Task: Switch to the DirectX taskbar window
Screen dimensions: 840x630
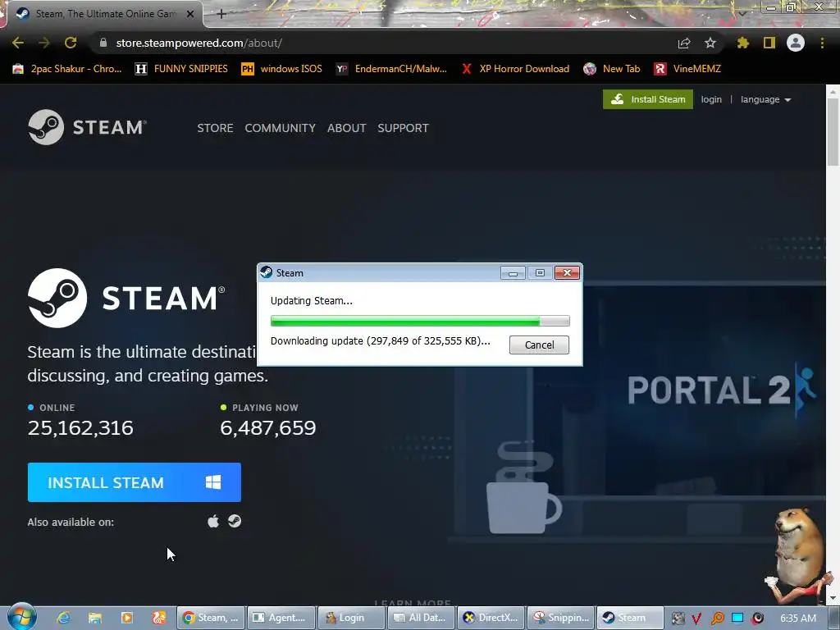Action: tap(491, 618)
